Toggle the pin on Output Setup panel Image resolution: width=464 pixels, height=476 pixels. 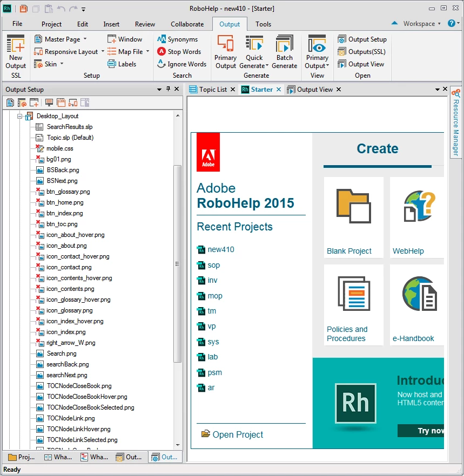(168, 89)
